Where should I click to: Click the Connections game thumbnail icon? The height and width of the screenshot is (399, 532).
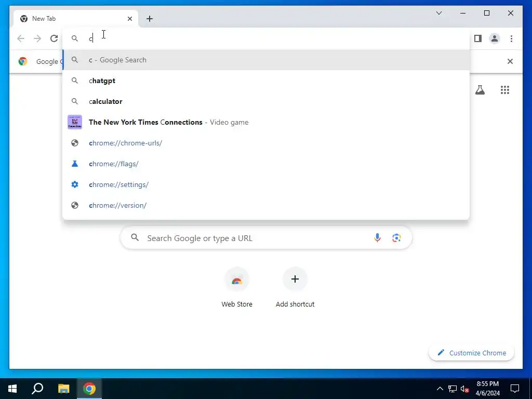[x=75, y=122]
